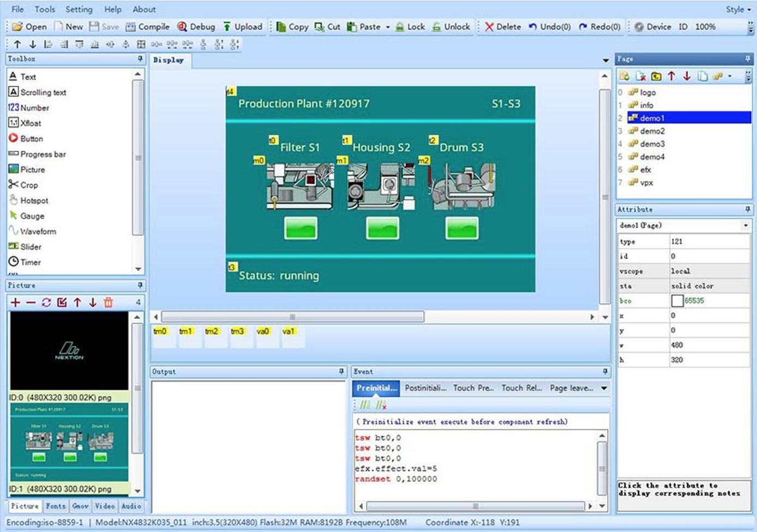Select the Timer component
Screen dimensions: 757x532
click(x=25, y=262)
